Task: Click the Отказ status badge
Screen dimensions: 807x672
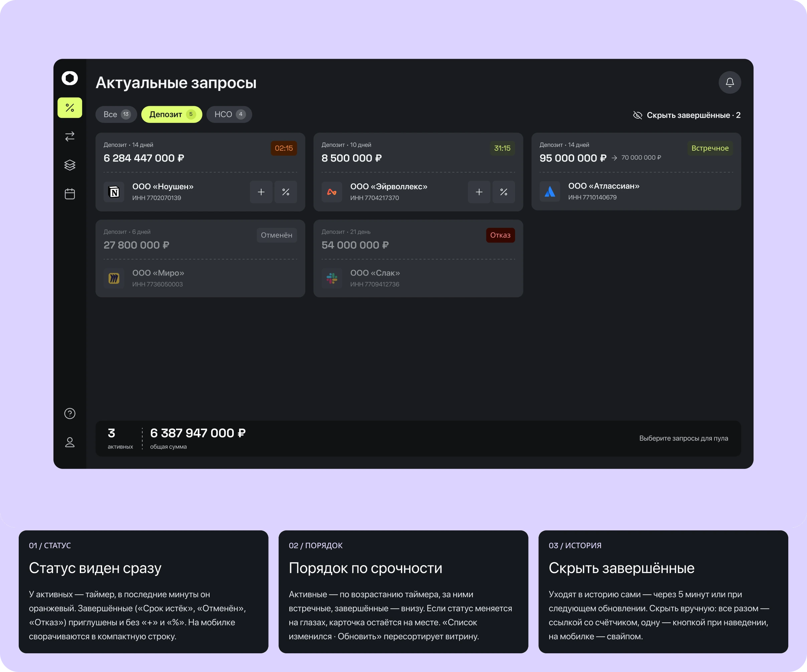Action: point(500,235)
